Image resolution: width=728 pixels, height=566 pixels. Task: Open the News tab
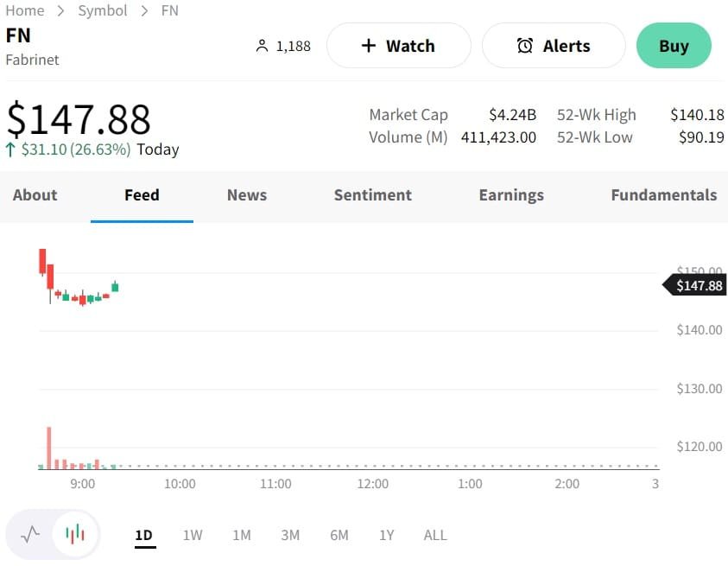coord(247,195)
